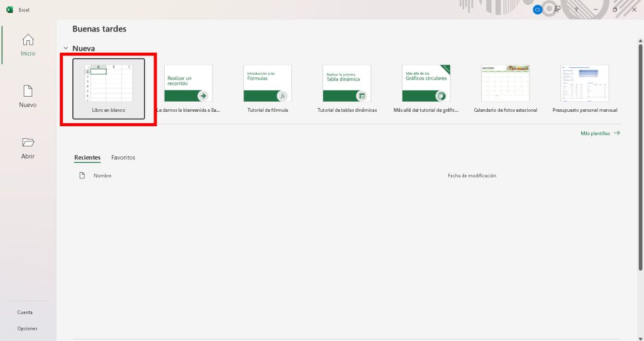644x341 pixels.
Task: Open the feedback person icon in title bar
Action: pyautogui.click(x=557, y=9)
